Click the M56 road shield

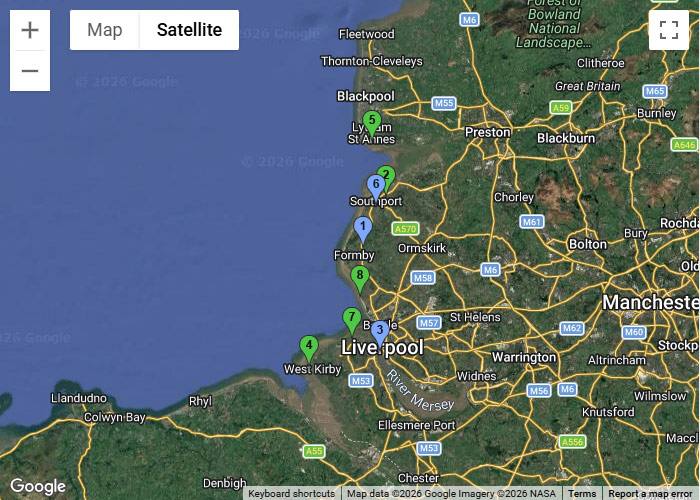tap(539, 391)
